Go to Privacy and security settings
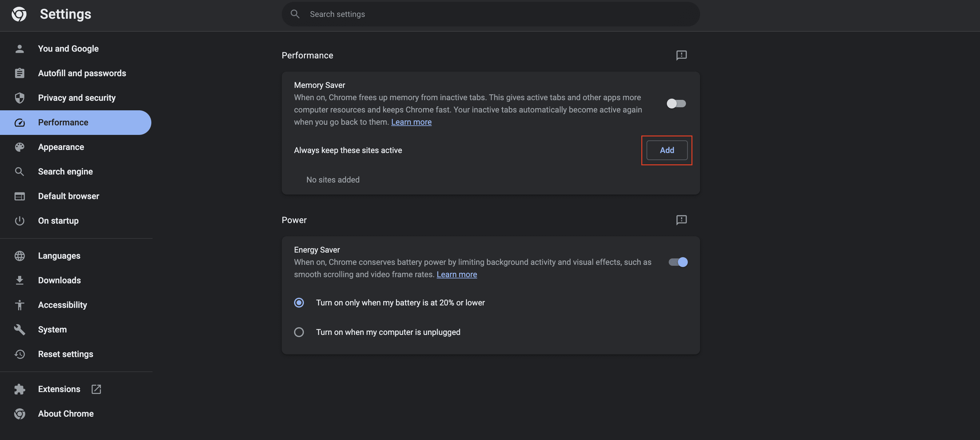The height and width of the screenshot is (440, 980). click(x=76, y=98)
